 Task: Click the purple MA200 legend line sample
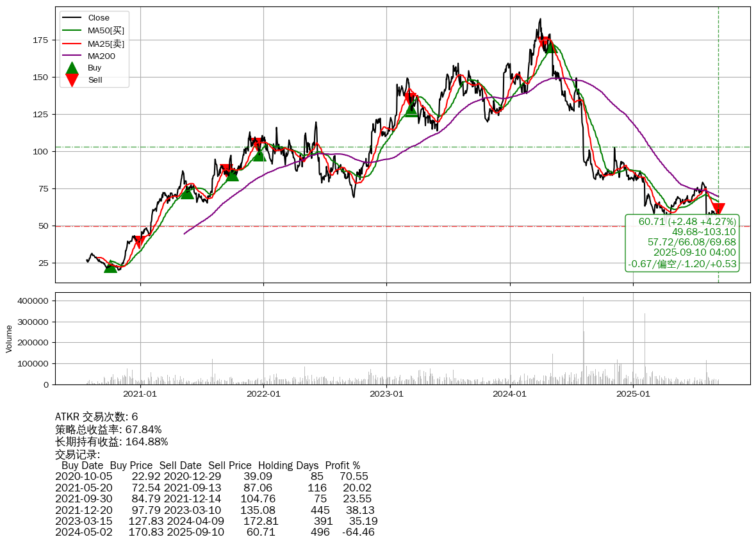(72, 56)
